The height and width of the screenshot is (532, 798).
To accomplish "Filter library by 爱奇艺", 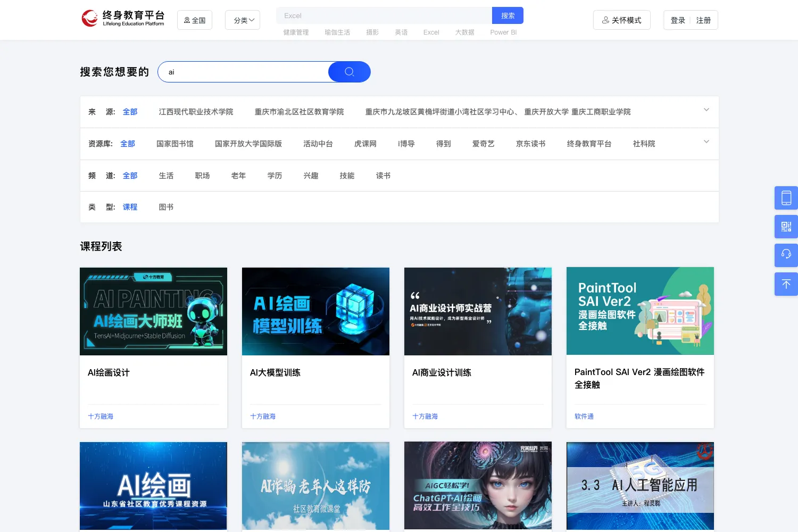I will (484, 144).
